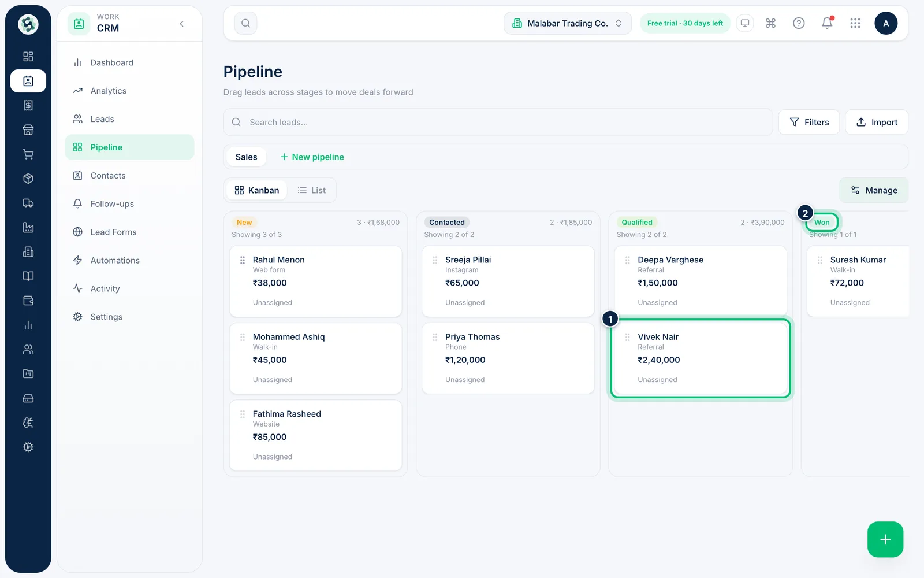Collapse the CRM sidebar with chevron
Image resolution: width=924 pixels, height=578 pixels.
coord(182,24)
